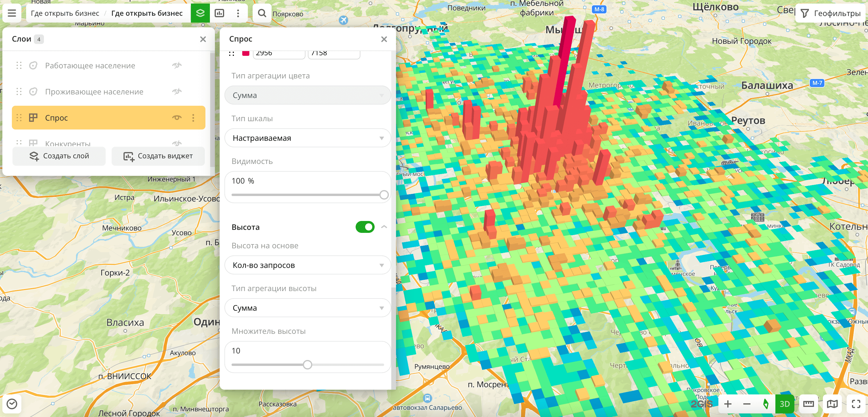Turn off the Высота toggle
Image resolution: width=868 pixels, height=417 pixels.
click(x=365, y=227)
